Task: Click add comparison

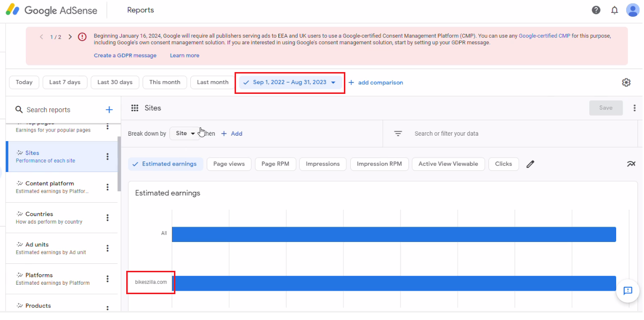Action: [x=376, y=82]
